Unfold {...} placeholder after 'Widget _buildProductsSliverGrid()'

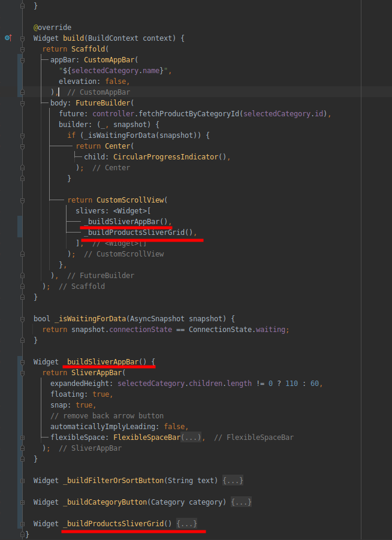tap(186, 524)
